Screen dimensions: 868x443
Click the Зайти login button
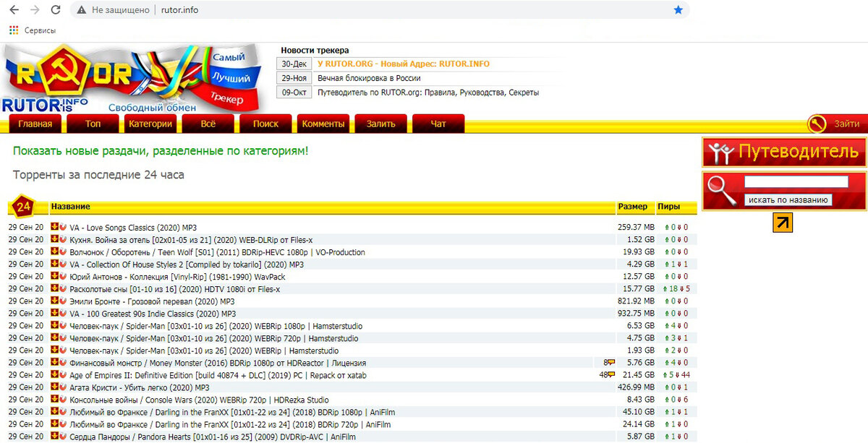[x=837, y=124]
